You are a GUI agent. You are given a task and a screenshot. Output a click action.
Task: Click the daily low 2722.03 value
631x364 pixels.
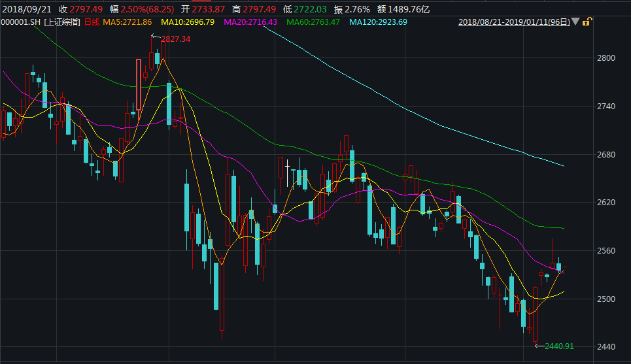[x=310, y=9]
